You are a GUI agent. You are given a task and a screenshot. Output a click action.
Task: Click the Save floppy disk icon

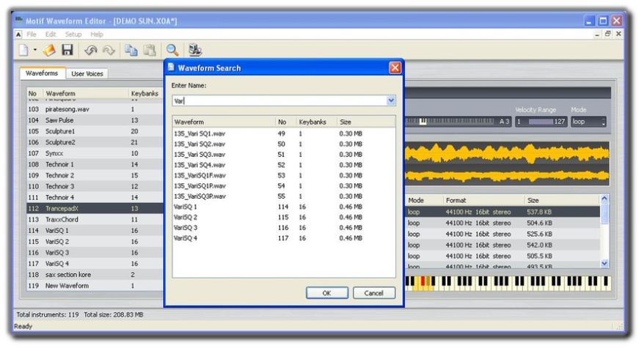67,50
